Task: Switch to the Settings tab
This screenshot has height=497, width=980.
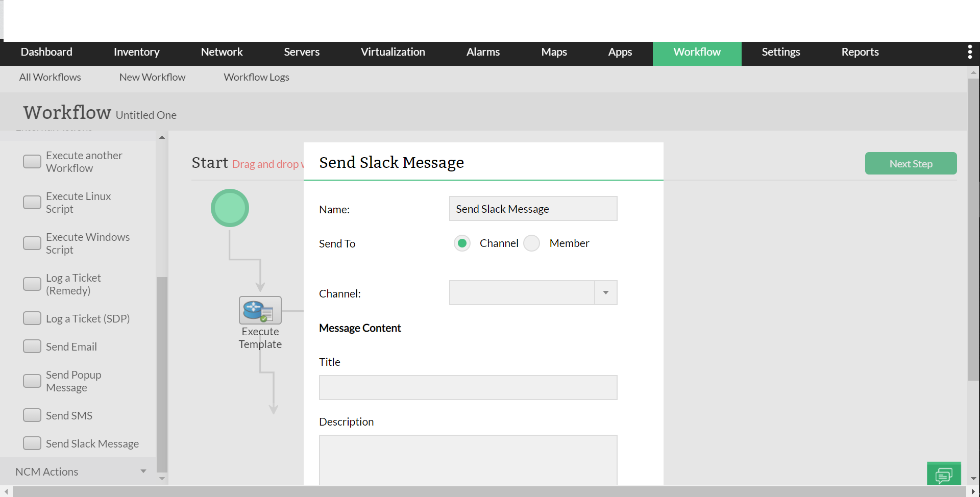Action: (x=780, y=52)
